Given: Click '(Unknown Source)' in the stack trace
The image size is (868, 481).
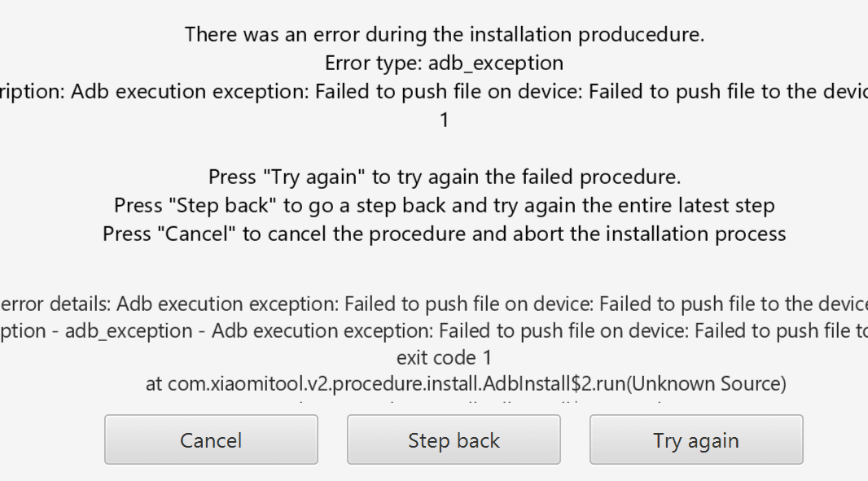Looking at the screenshot, I should [x=706, y=383].
